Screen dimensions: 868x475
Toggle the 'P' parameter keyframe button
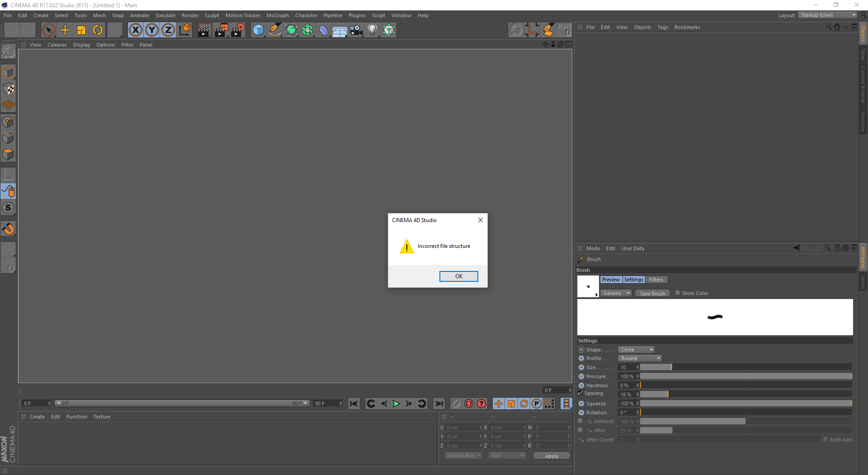(537, 404)
